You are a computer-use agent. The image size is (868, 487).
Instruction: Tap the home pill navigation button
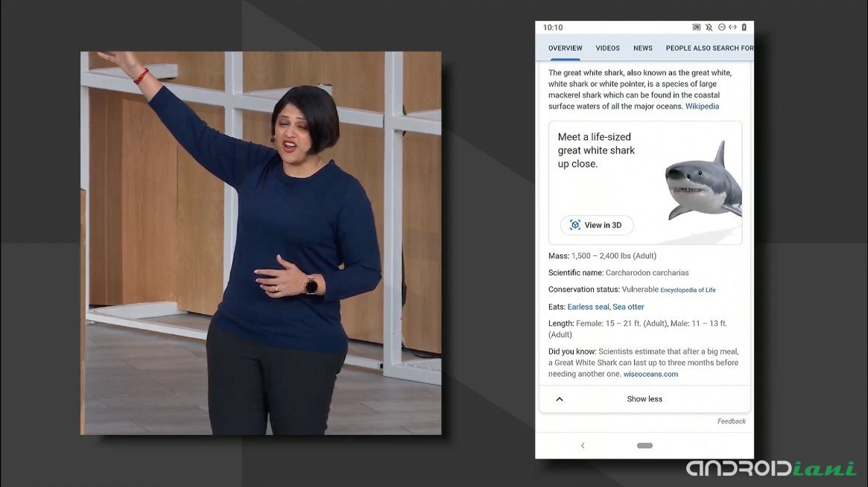click(x=645, y=445)
